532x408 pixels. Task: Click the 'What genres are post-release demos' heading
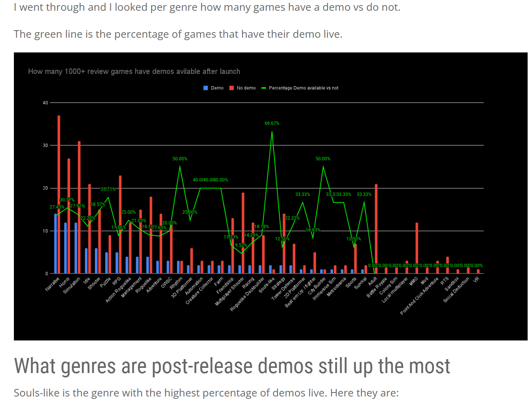click(232, 366)
